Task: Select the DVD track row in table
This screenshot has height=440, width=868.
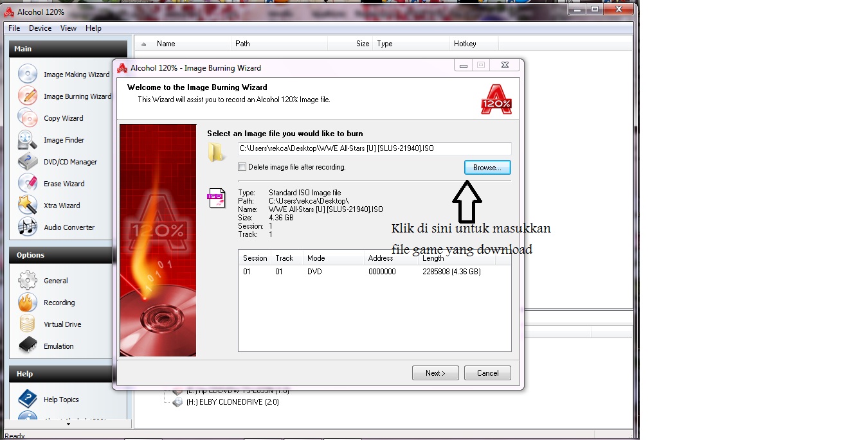Action: coord(375,272)
